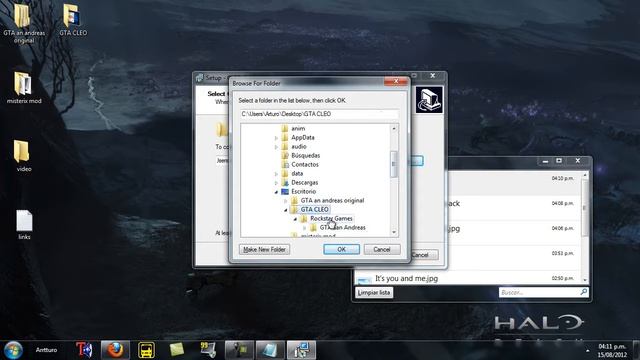The height and width of the screenshot is (360, 640).
Task: Expand the AppData tree node
Action: [x=276, y=138]
